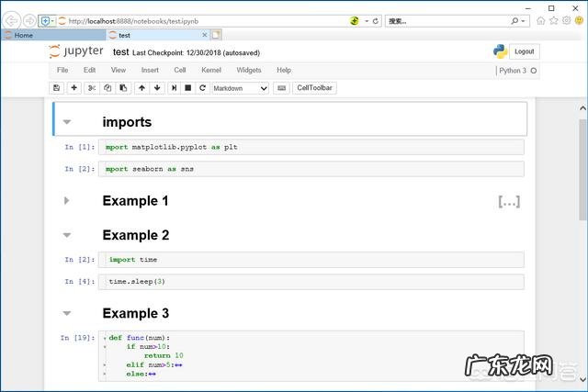Click the save notebook icon

click(57, 88)
